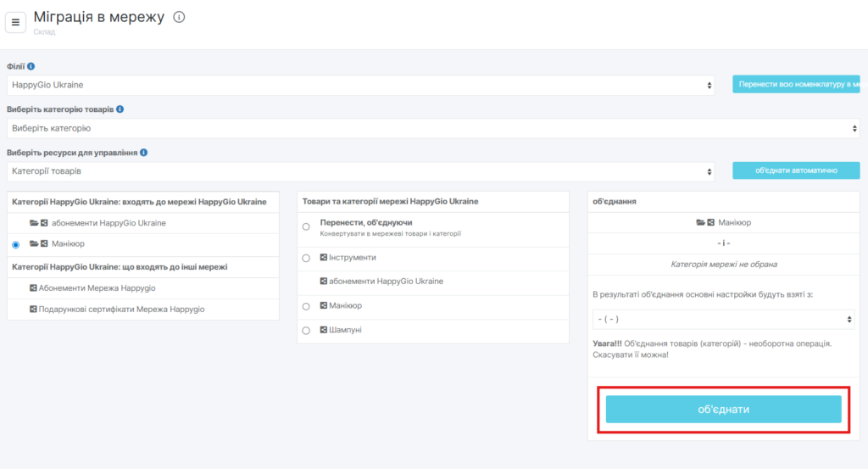Select Перенести, об'єднуючи radio option
The width and height of the screenshot is (868, 469).
click(x=306, y=226)
